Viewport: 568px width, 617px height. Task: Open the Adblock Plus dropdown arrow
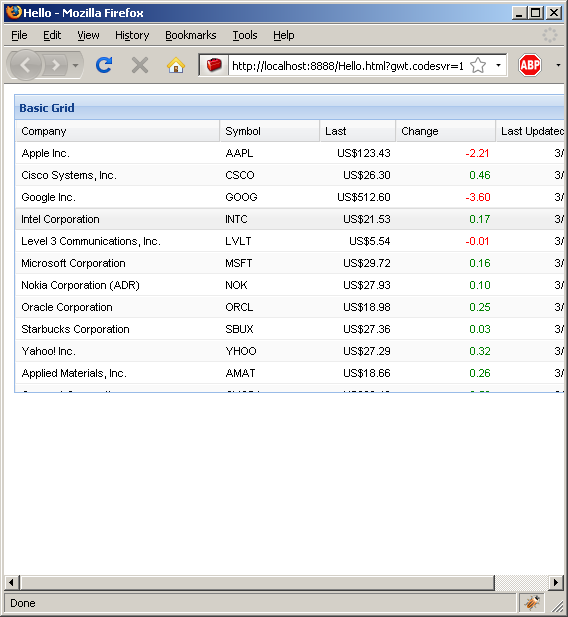558,65
